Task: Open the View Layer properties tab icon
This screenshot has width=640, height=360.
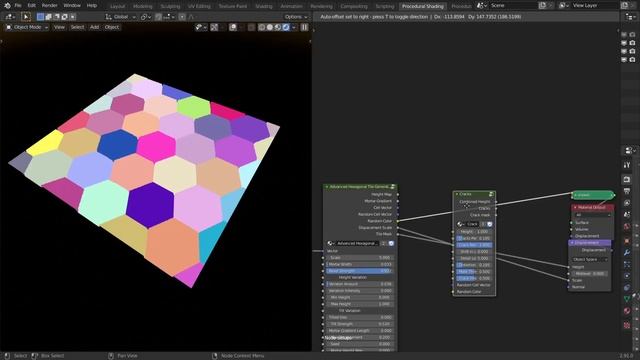Action: pyautogui.click(x=627, y=203)
